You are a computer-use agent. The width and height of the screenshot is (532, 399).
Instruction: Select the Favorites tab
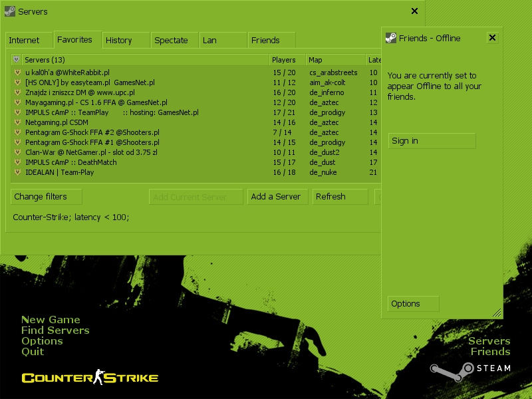pos(78,40)
